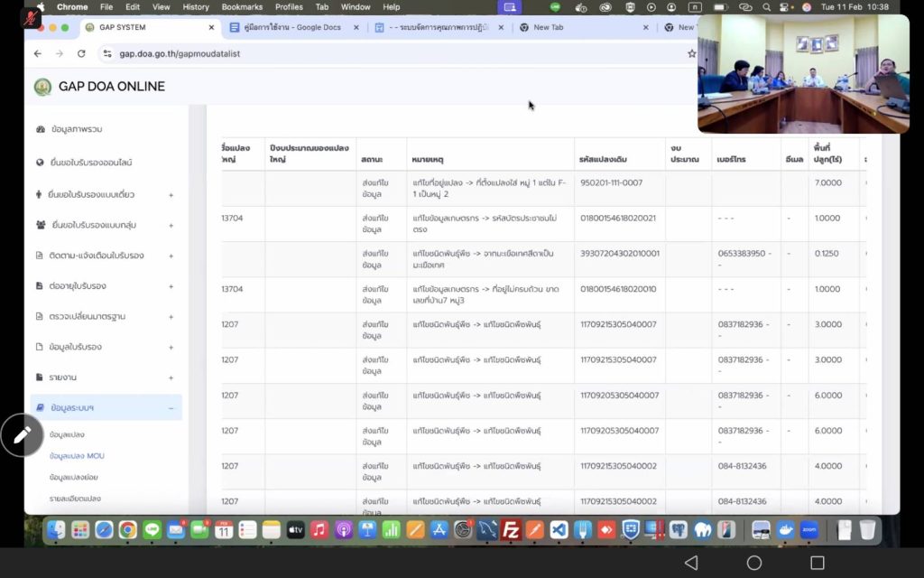Open site information icon in address bar

(x=106, y=53)
